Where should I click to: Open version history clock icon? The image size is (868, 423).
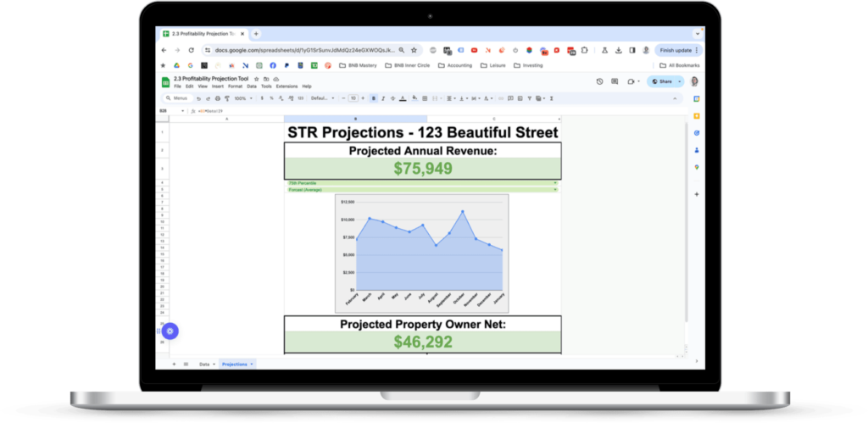click(600, 81)
